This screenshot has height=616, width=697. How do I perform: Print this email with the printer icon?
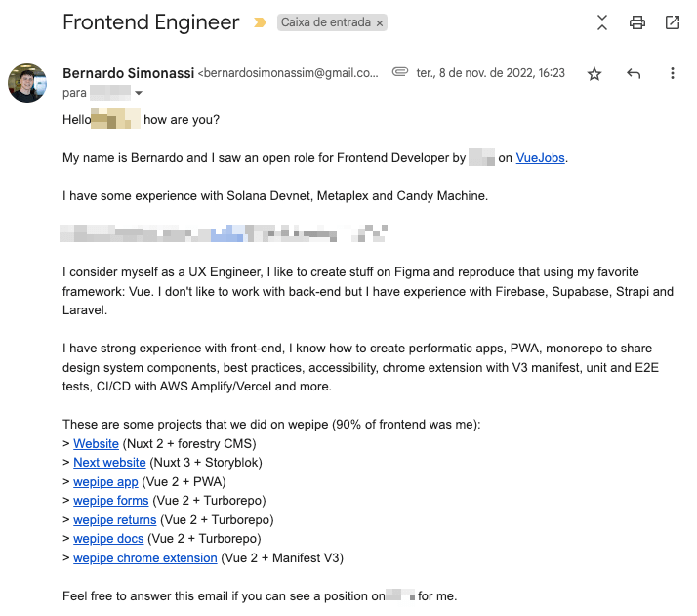pyautogui.click(x=637, y=22)
